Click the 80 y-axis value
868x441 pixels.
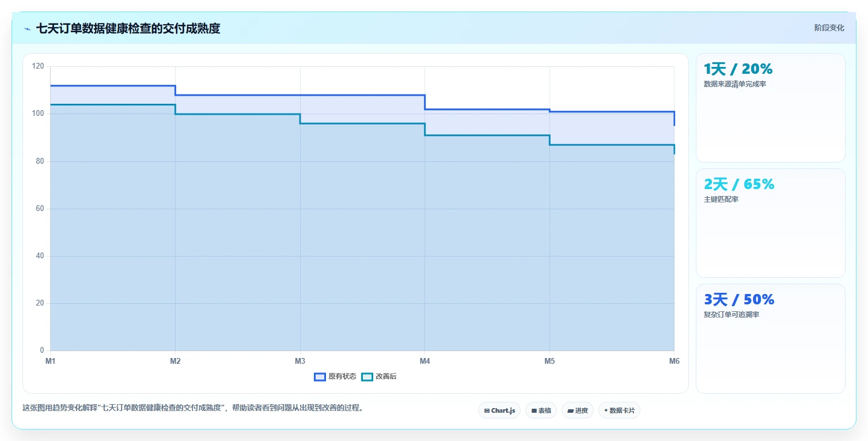(x=40, y=161)
